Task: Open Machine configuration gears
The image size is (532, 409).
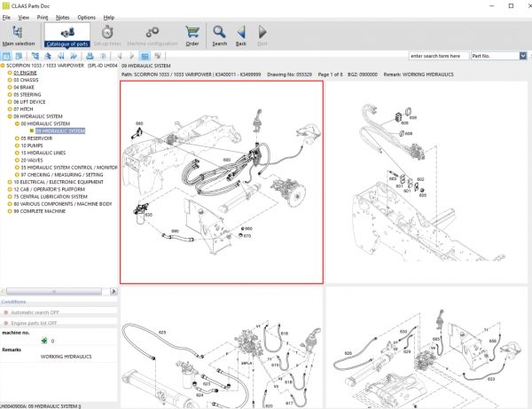Action: click(153, 35)
